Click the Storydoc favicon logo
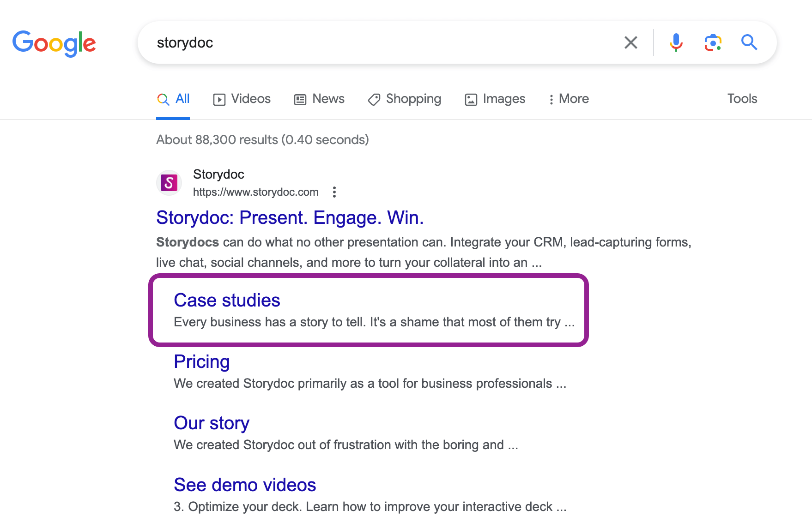 tap(169, 182)
